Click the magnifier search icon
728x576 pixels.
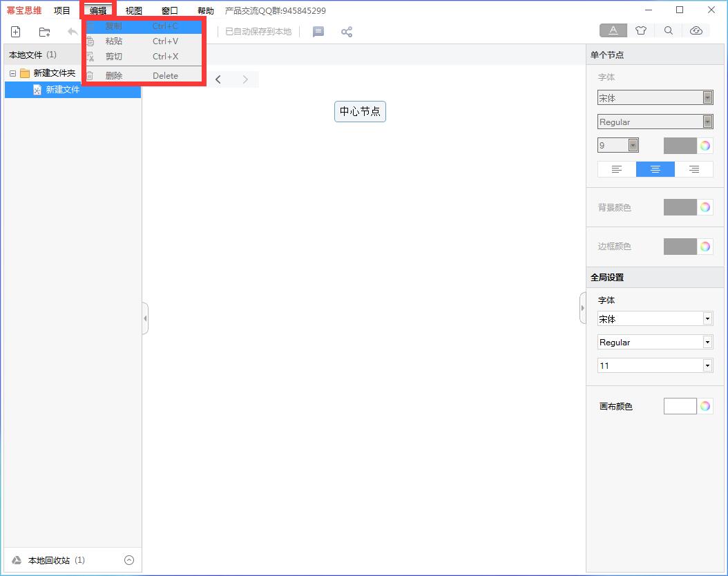[x=669, y=30]
